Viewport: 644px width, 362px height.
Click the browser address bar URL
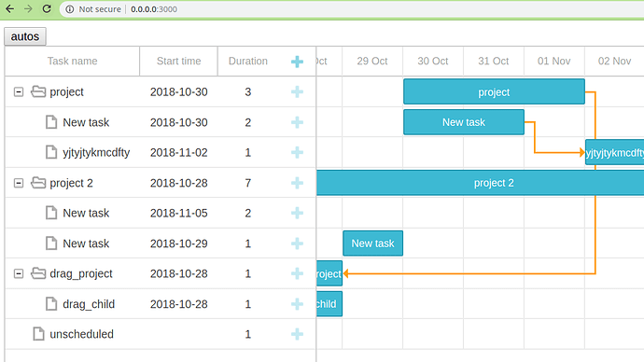coord(154,9)
